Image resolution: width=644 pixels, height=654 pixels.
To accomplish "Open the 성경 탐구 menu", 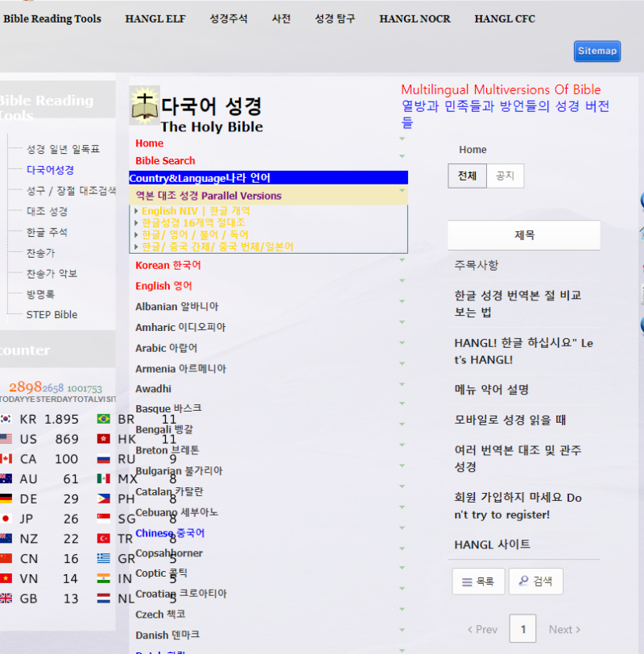I will [335, 19].
